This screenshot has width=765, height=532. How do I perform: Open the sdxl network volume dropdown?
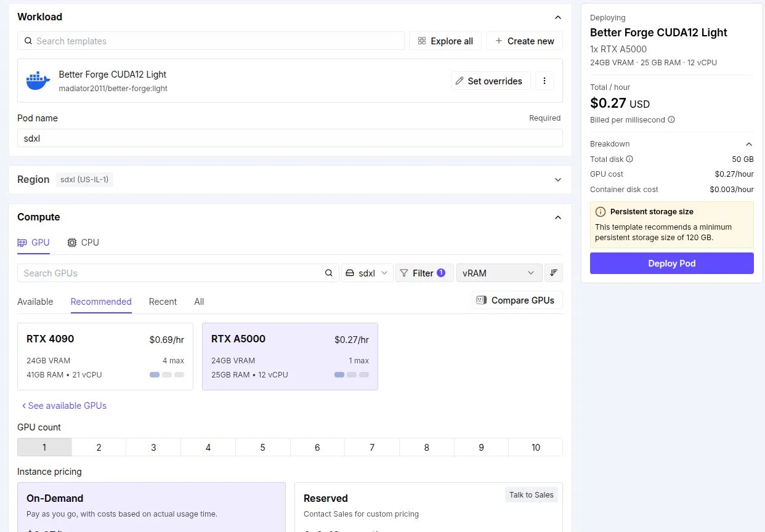coord(367,273)
